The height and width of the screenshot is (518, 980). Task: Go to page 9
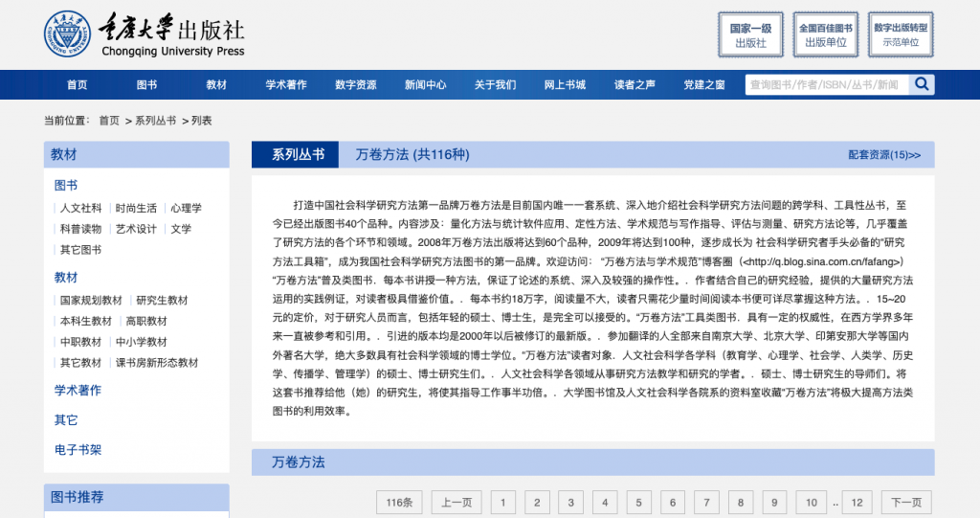click(774, 503)
